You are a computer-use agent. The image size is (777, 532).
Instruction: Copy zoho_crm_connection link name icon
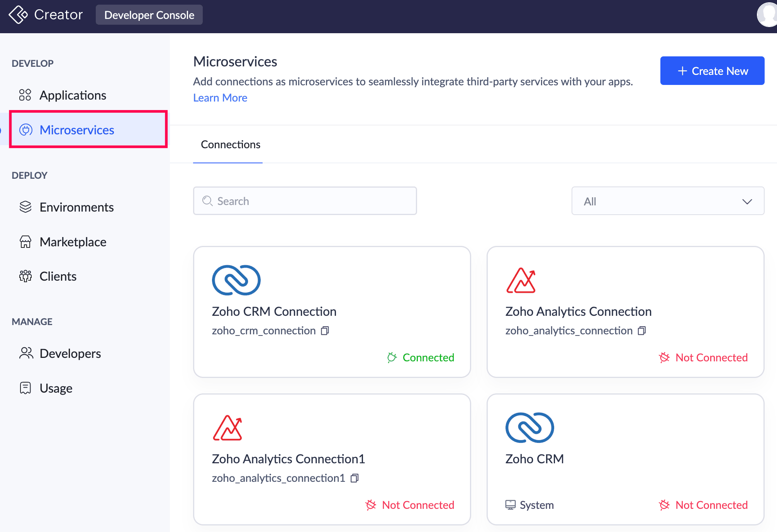tap(325, 331)
